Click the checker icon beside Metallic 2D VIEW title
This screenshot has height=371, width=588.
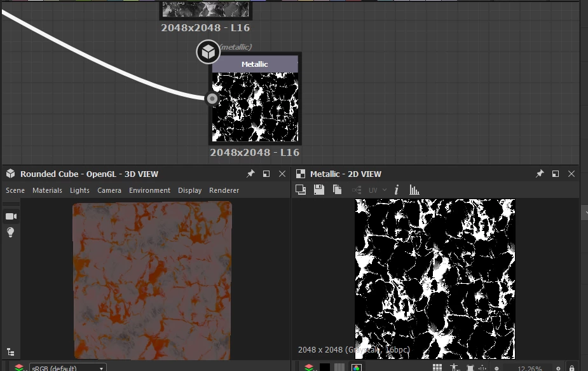click(301, 174)
